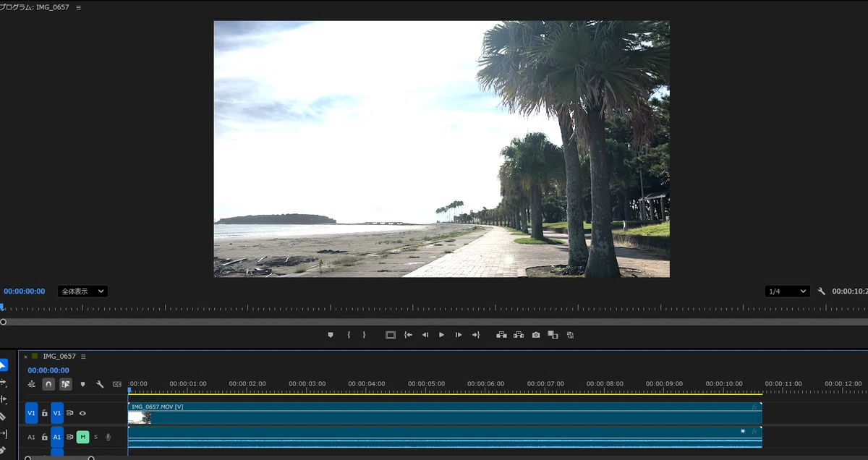Open Program monitor panel menu
Image resolution: width=868 pixels, height=460 pixels.
click(x=78, y=7)
